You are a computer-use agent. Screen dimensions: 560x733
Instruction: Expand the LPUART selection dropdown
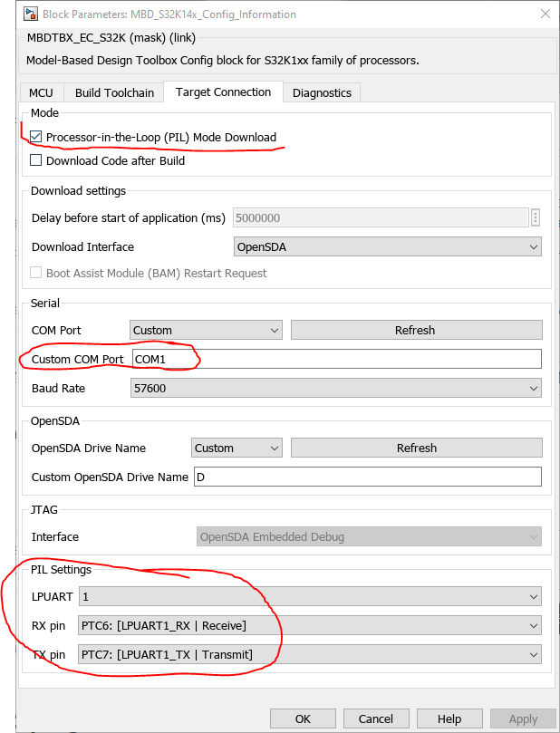310,596
